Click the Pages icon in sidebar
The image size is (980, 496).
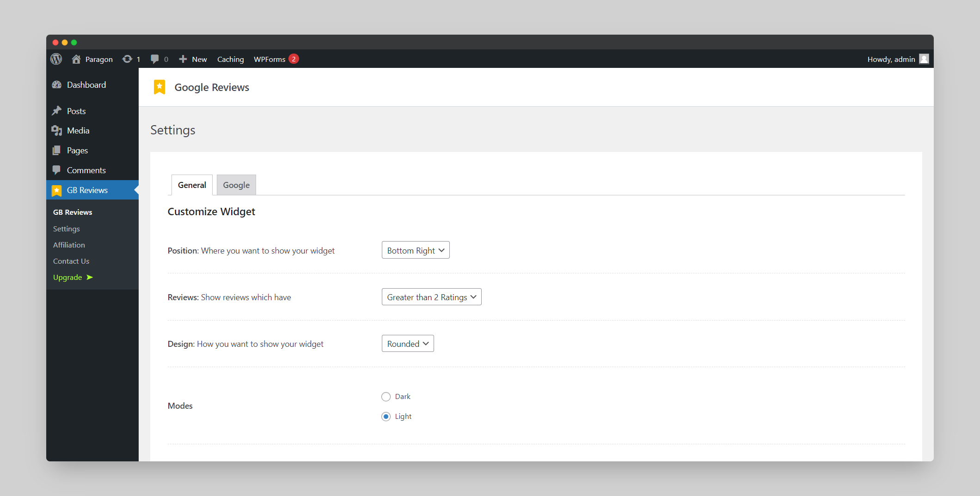pos(57,151)
